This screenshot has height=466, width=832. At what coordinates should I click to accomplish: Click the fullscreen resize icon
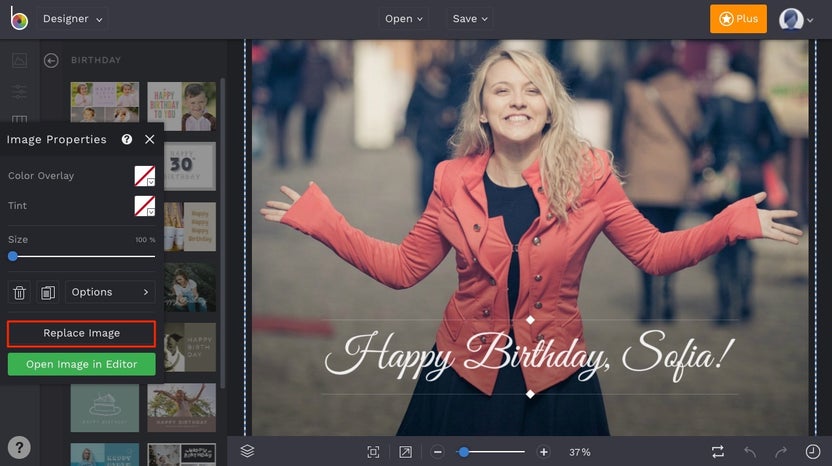tap(405, 452)
